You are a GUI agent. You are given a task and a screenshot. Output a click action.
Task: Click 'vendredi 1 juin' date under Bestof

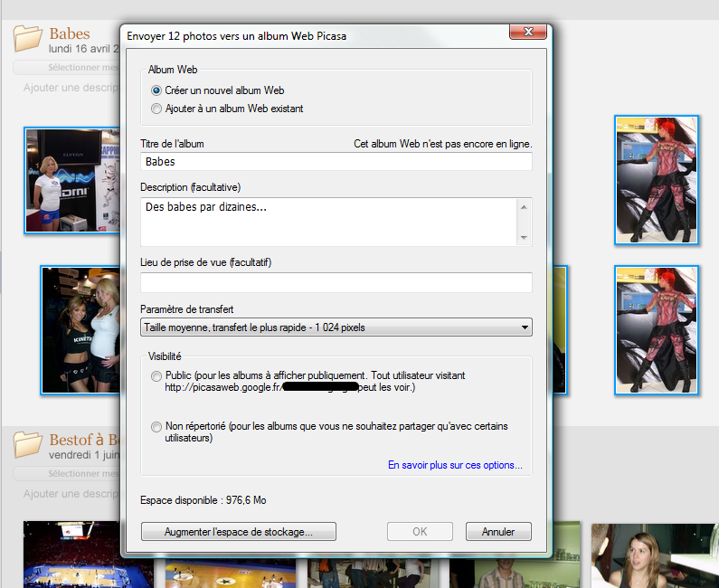coord(84,455)
